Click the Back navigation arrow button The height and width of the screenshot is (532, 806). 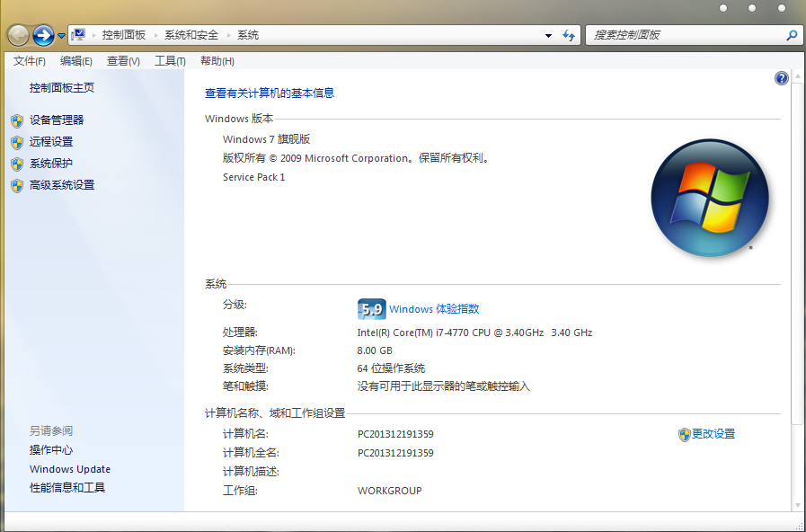pos(18,35)
